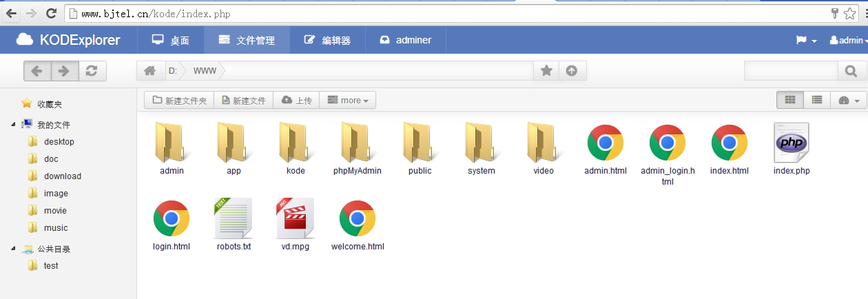Open the adminer tab

tap(406, 40)
